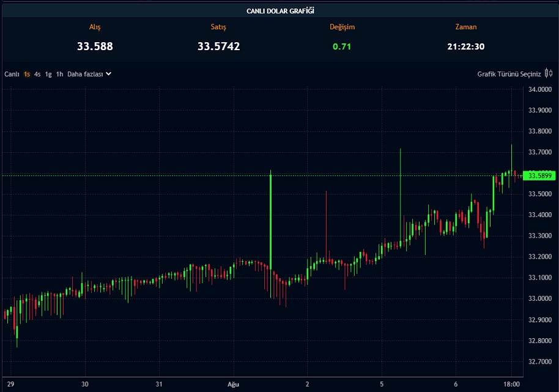
Task: Expand the 'Daha fazlası' chevron arrow
Action: [108, 74]
